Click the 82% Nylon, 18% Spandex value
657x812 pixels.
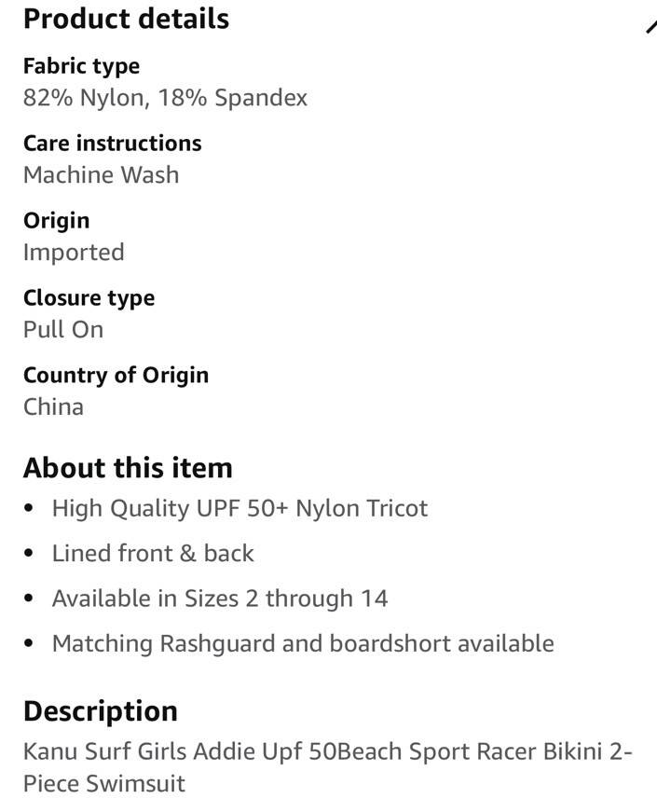coord(165,97)
